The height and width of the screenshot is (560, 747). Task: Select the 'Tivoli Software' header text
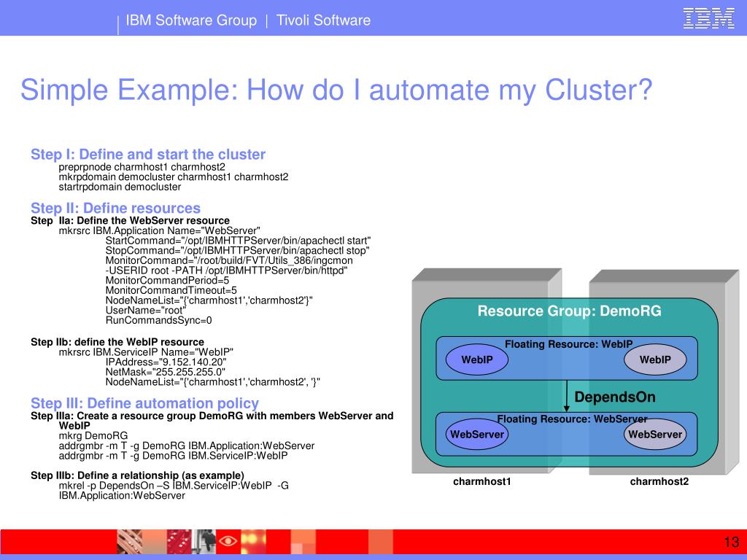[323, 20]
